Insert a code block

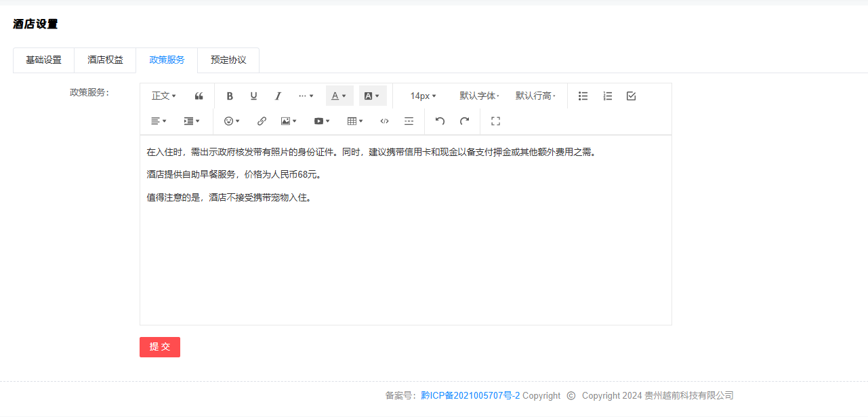click(384, 121)
